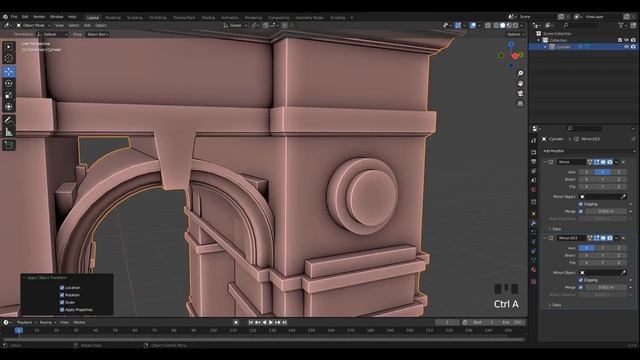Open the Add Modifier dropdown
This screenshot has width=640, height=360.
pyautogui.click(x=588, y=151)
